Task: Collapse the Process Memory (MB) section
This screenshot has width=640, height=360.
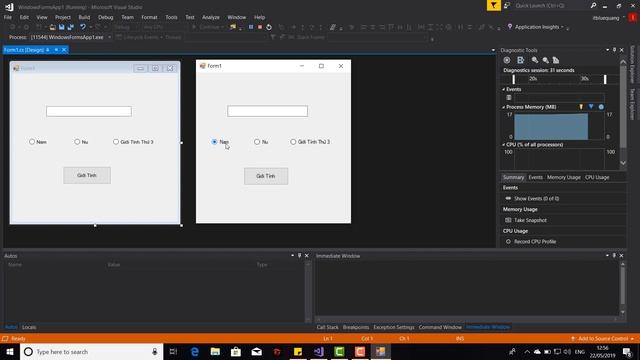Action: [504, 107]
